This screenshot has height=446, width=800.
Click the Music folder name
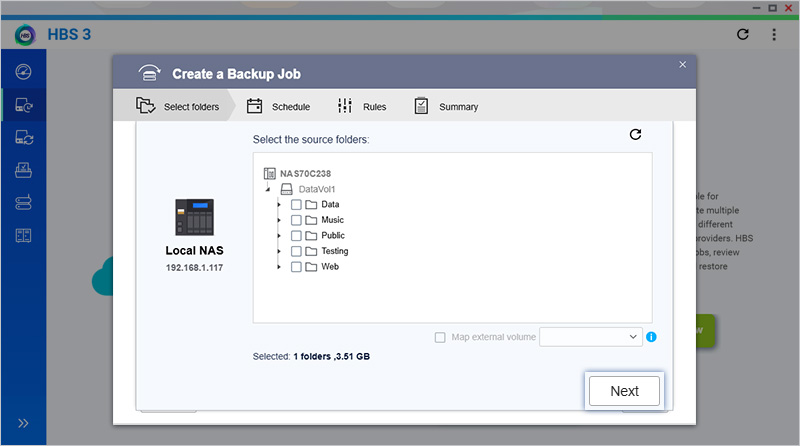333,220
